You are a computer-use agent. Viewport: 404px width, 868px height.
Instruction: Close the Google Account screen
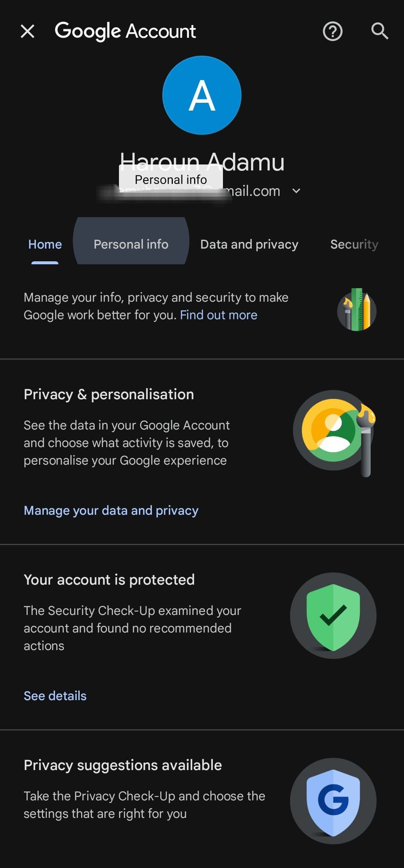(x=27, y=31)
